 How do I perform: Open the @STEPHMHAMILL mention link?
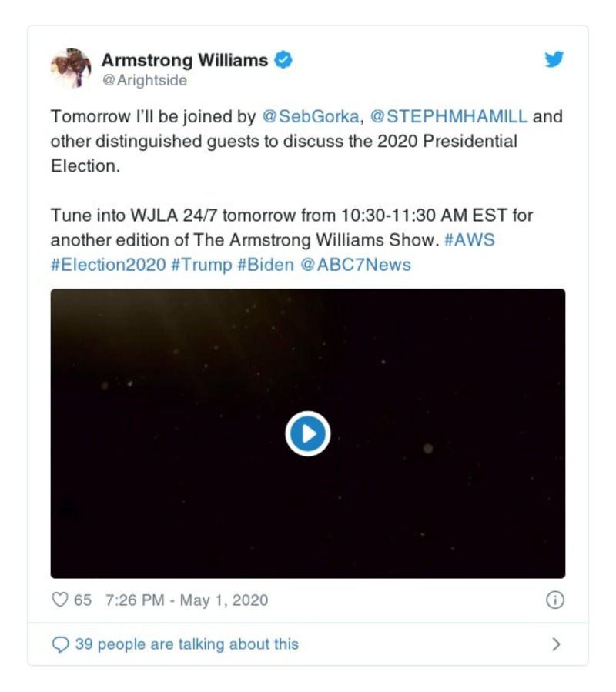449,116
